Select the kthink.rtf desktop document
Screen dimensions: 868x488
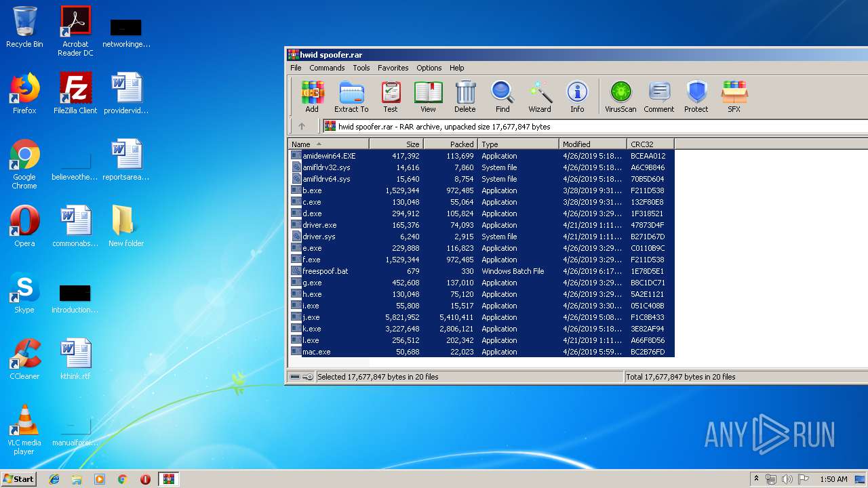pos(75,359)
